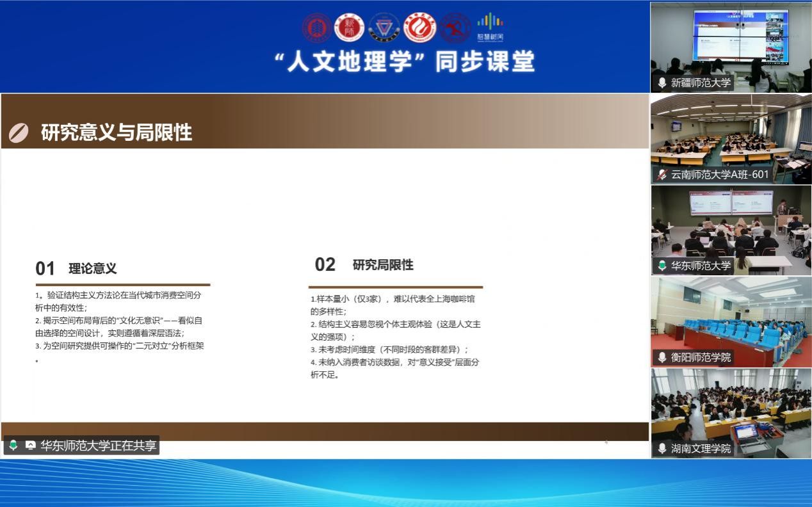Click the Xinjiang Normal University microphone icon
812x507 pixels.
pos(662,83)
